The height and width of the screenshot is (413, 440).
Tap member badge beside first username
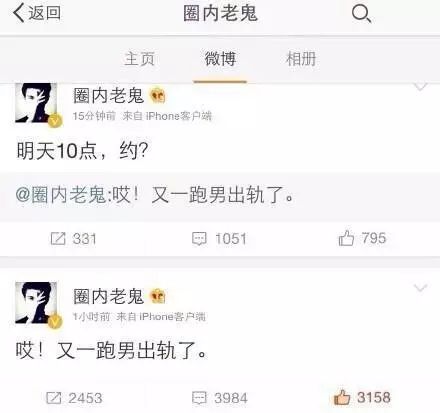[x=158, y=96]
